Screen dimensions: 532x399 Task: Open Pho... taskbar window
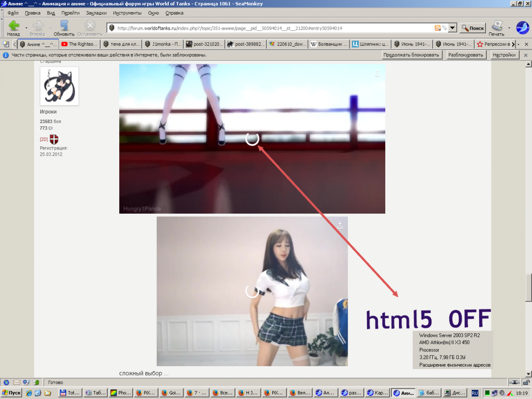(121, 393)
